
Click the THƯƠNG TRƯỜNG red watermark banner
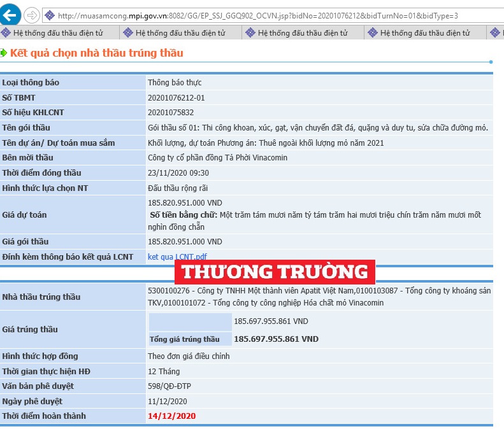coord(275,272)
